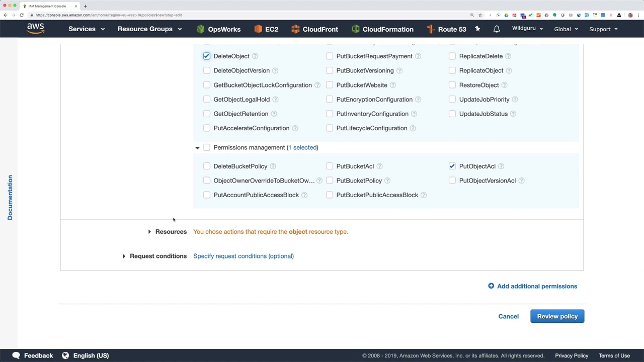Uncheck the DeleteObject checkbox
This screenshot has width=644, height=362.
tap(207, 56)
